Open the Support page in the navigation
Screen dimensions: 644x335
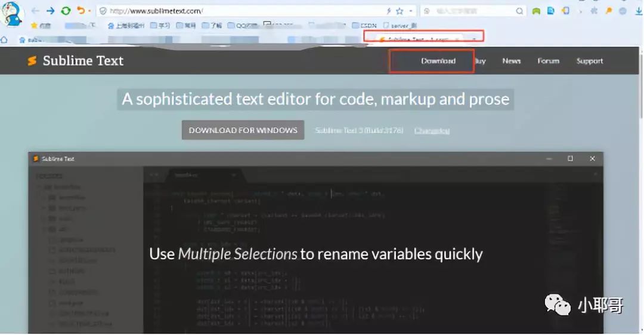(x=590, y=61)
